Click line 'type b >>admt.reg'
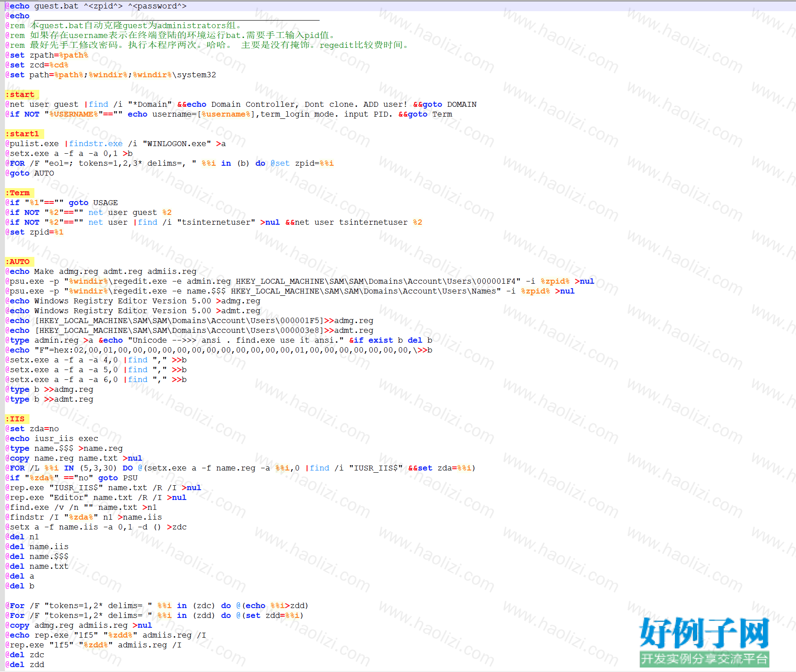Screen dimensions: 796x672 49,399
